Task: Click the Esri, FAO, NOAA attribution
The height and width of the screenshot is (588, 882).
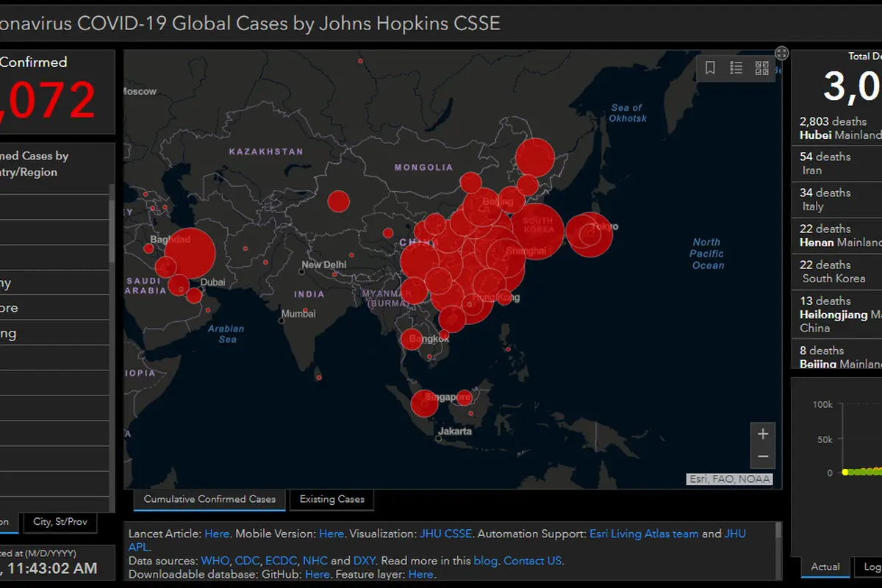Action: (729, 479)
